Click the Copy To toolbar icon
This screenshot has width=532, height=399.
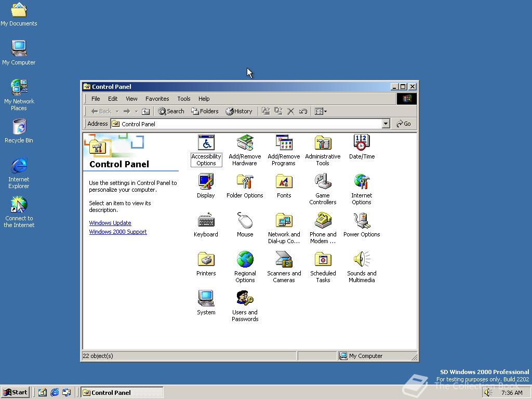point(278,111)
